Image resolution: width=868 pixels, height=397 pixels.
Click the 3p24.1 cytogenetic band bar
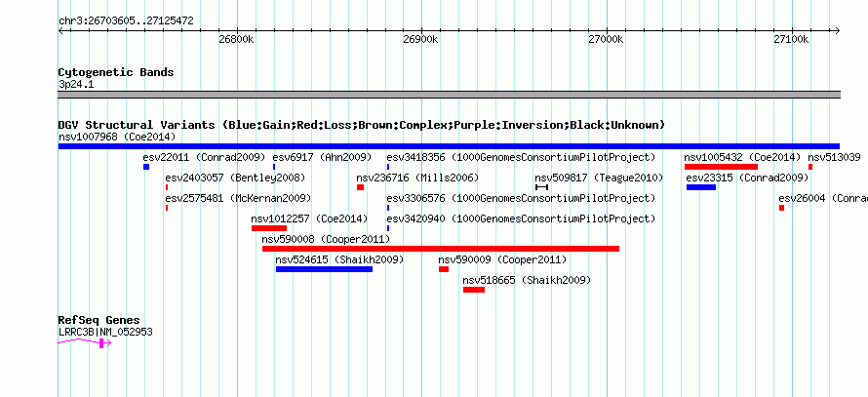[x=449, y=95]
